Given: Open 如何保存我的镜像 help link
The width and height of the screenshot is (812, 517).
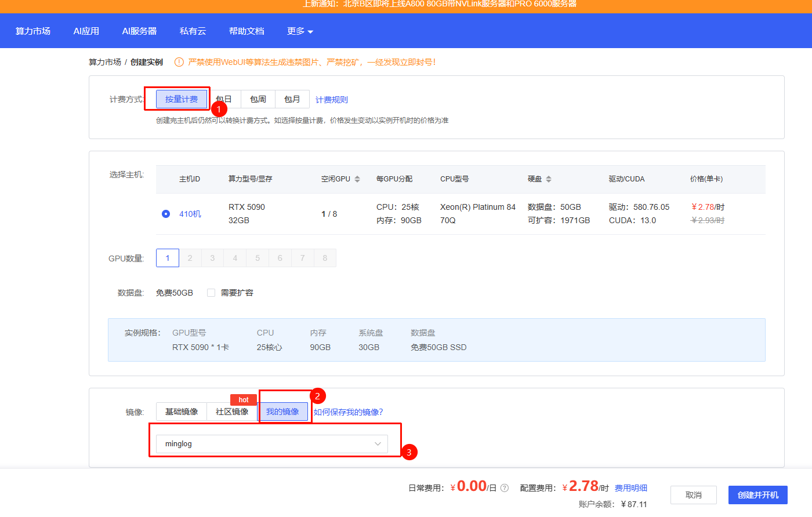Looking at the screenshot, I should point(348,412).
